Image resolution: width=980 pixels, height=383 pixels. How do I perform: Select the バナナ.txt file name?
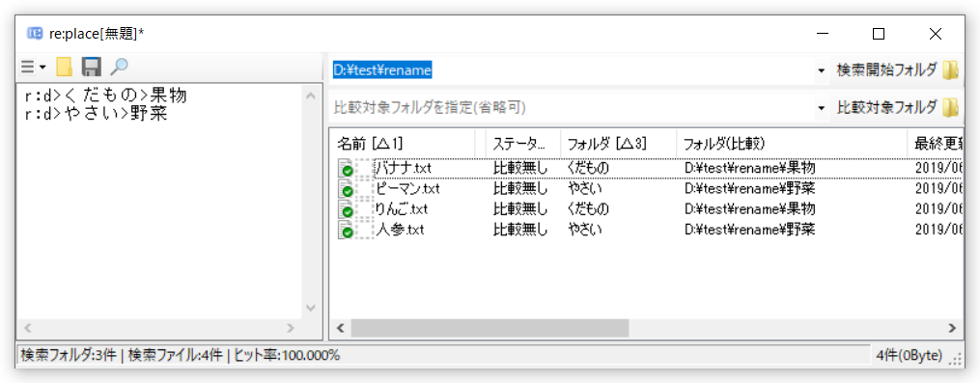(x=404, y=168)
